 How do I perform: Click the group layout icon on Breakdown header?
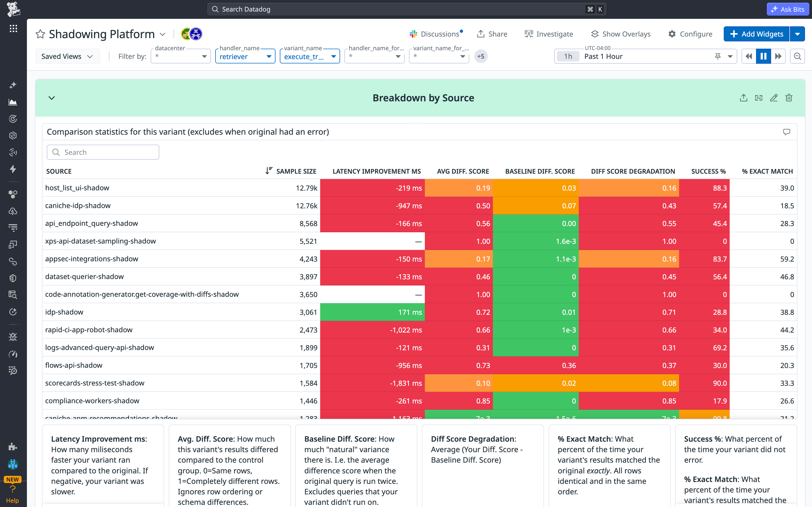tap(759, 98)
